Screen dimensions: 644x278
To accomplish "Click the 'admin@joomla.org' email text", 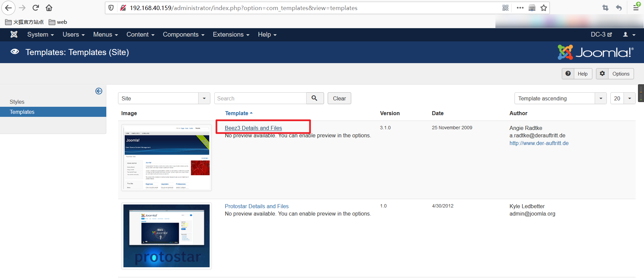I will coord(532,214).
